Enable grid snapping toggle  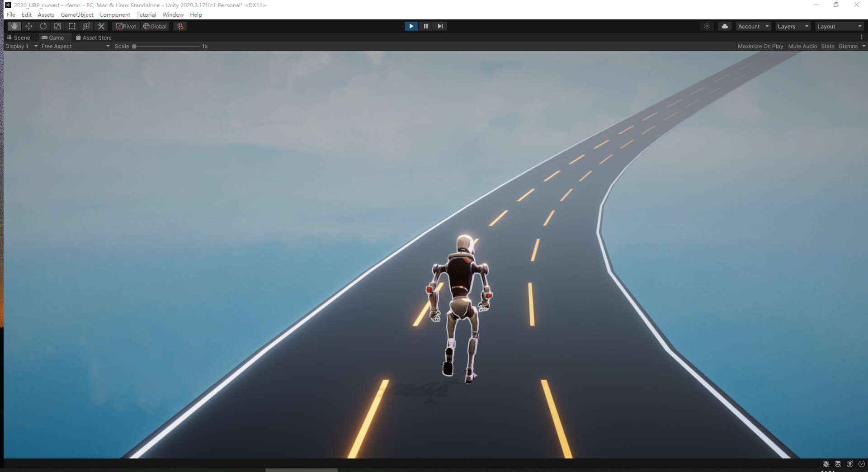click(180, 26)
